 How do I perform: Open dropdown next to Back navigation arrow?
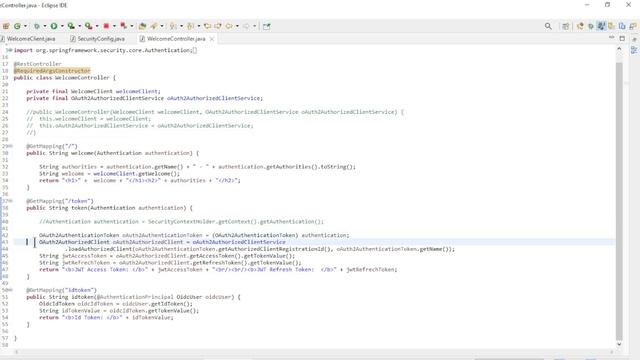pos(237,26)
